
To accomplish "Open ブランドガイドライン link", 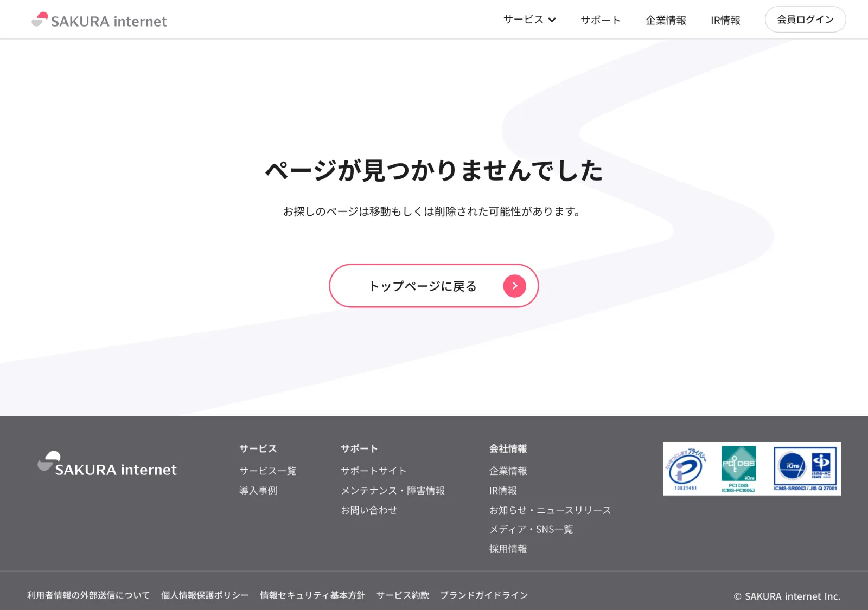I will (484, 595).
